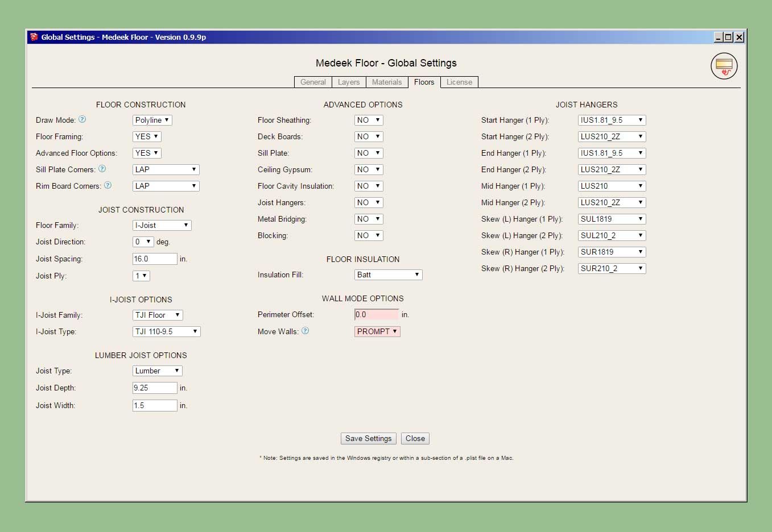Click the Medeek Floor logo icon
The width and height of the screenshot is (772, 532).
(724, 66)
